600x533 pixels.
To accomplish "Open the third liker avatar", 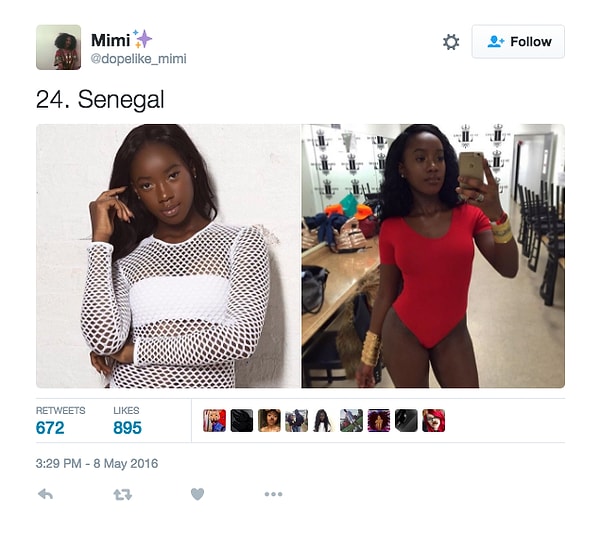I will coord(269,421).
